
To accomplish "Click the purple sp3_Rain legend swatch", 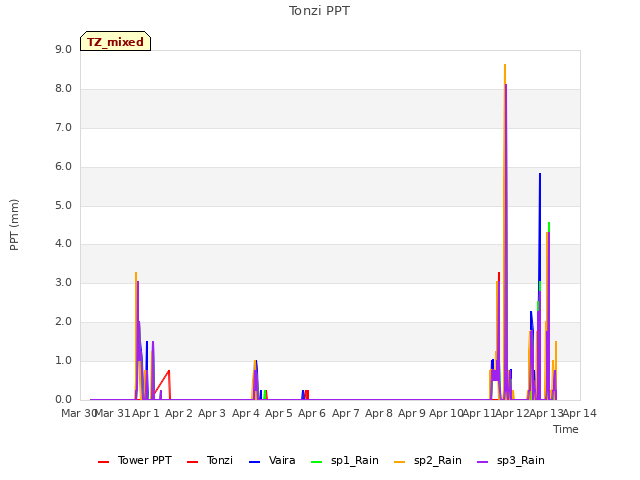I will (x=482, y=462).
